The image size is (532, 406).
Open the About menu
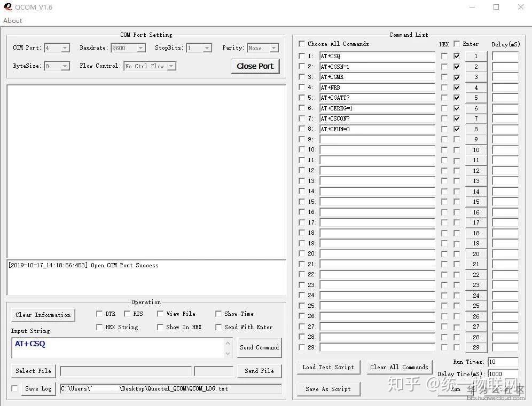tap(13, 20)
